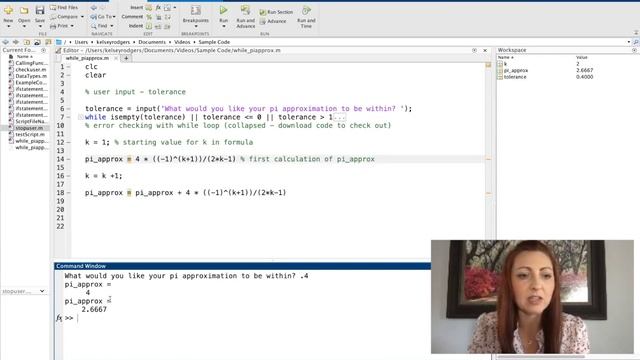Click the fx function browser icon
640x360 pixels.
59,318
